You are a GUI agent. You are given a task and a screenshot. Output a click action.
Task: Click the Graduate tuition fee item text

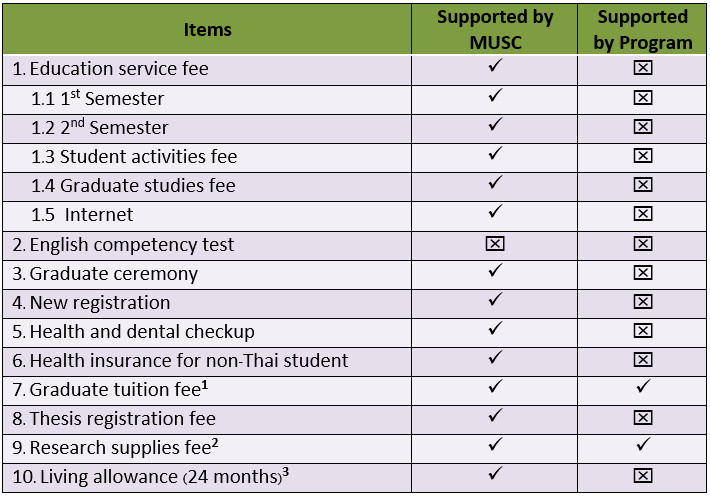pyautogui.click(x=122, y=389)
